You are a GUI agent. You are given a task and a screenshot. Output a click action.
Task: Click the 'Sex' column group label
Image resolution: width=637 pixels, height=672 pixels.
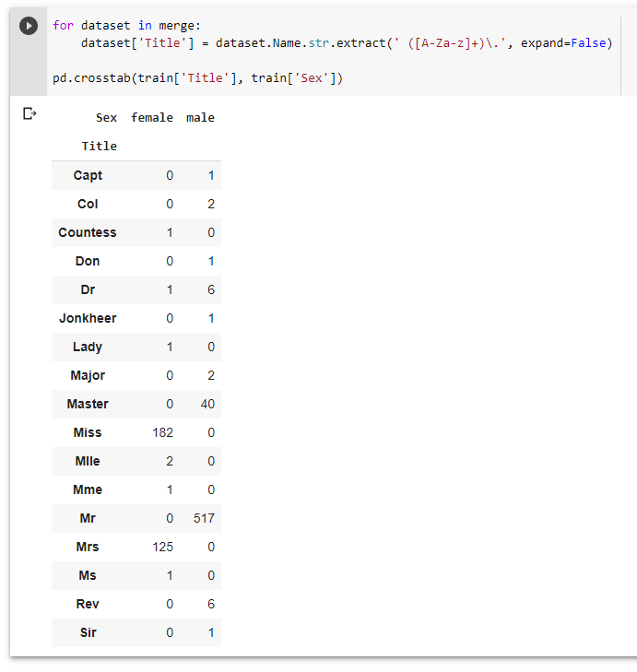[107, 118]
